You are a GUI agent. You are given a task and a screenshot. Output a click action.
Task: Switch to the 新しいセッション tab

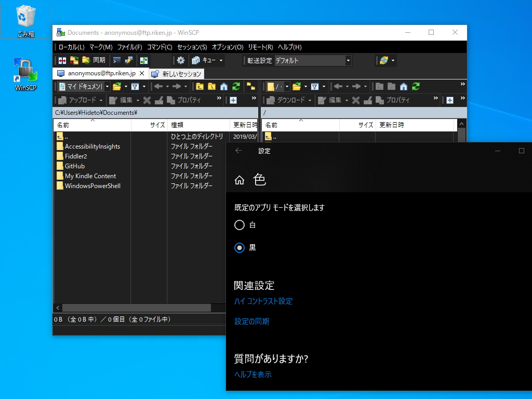click(x=182, y=73)
